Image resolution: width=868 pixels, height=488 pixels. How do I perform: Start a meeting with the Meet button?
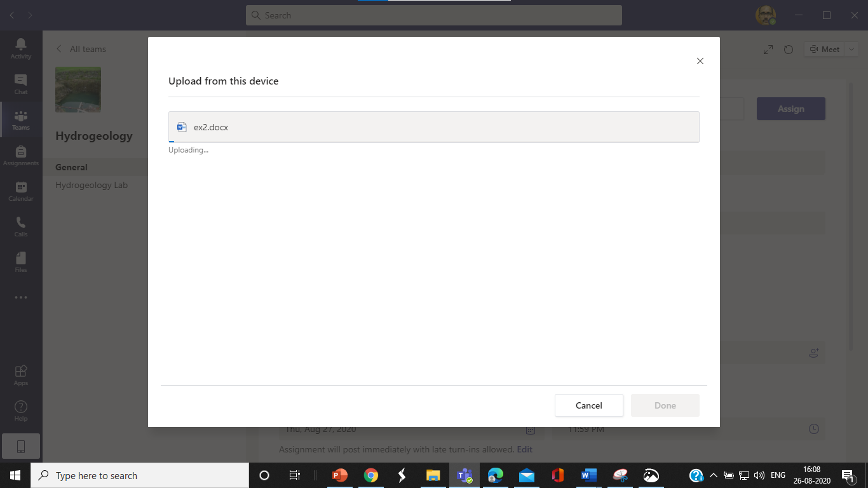click(x=824, y=49)
